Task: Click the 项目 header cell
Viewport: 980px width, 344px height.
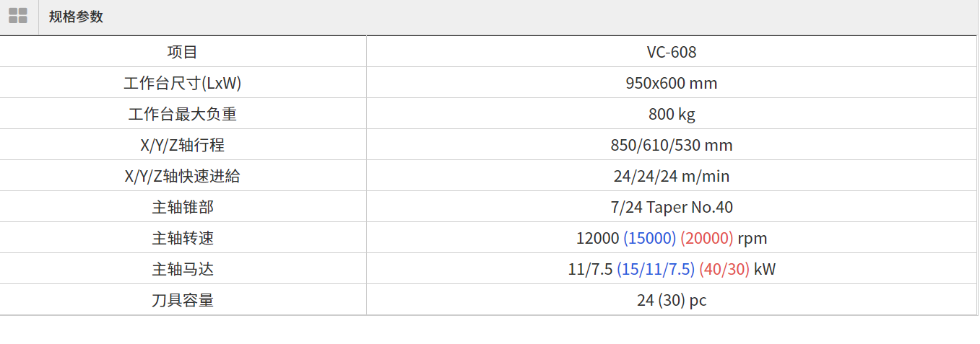Action: pyautogui.click(x=182, y=52)
